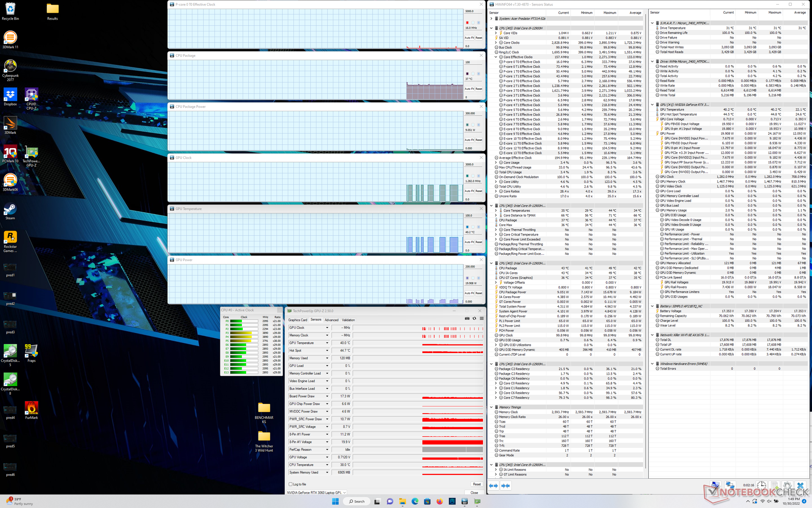Viewport: 812px width, 508px height.
Task: Select GPU Hot Spot Temperature row in HWiNFO
Action: (x=731, y=114)
